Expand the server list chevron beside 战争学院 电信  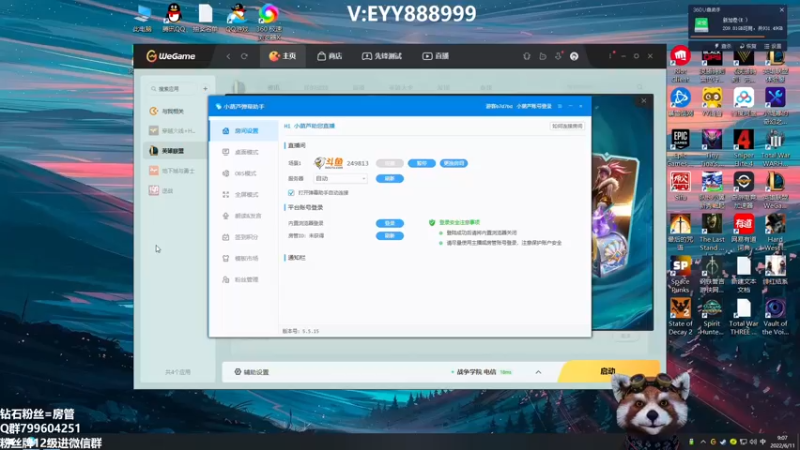coord(538,372)
